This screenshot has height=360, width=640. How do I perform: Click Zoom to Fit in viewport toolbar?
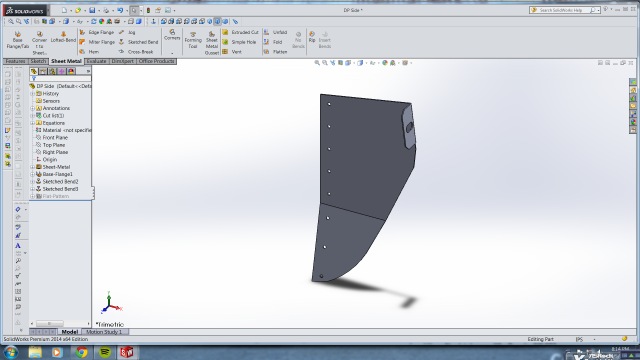(x=317, y=63)
